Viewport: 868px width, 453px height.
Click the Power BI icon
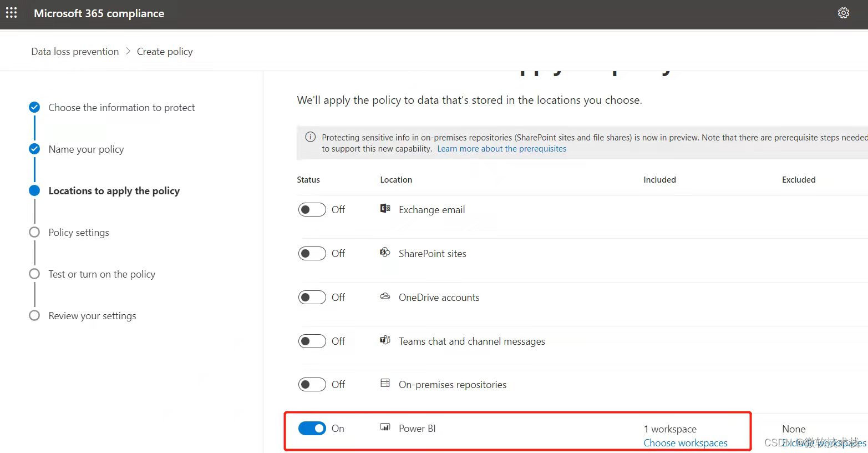(385, 427)
